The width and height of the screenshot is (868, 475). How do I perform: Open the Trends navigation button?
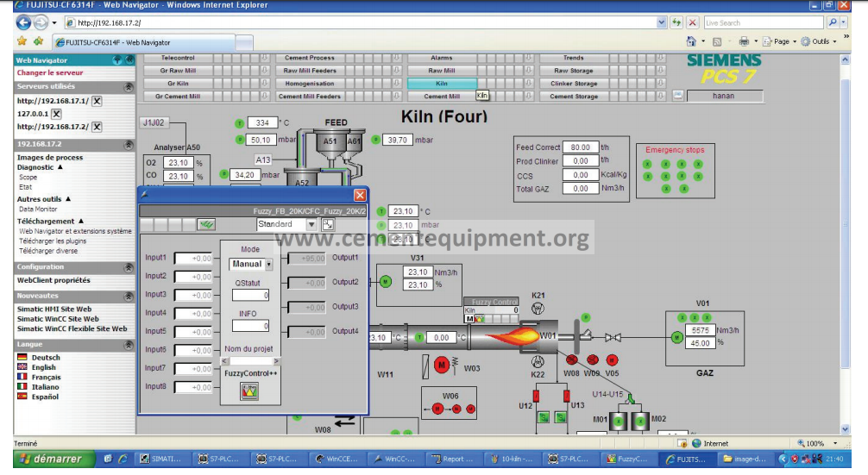[x=574, y=58]
